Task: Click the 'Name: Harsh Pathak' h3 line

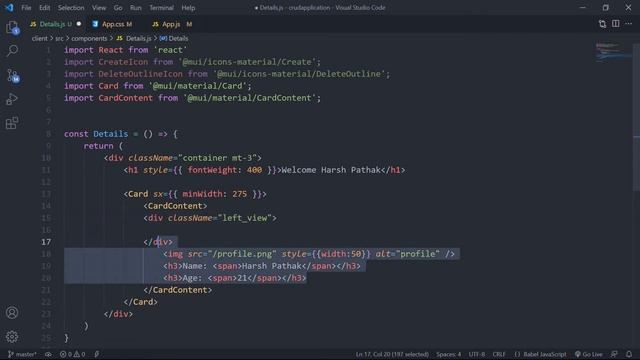Action: [x=262, y=266]
